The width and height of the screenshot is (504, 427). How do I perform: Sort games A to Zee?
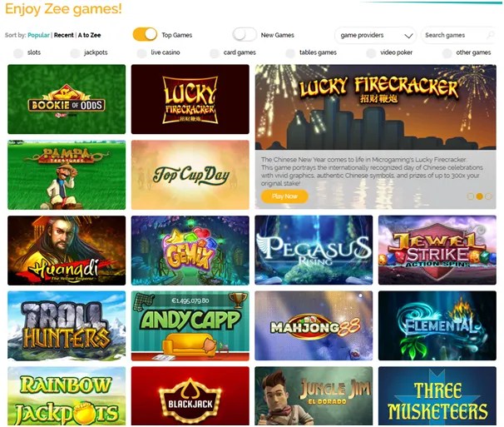pyautogui.click(x=89, y=35)
